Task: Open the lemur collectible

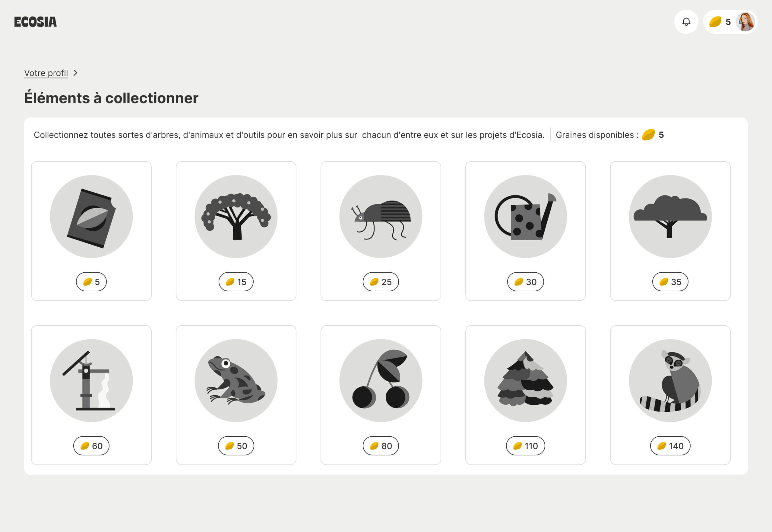Action: [670, 380]
